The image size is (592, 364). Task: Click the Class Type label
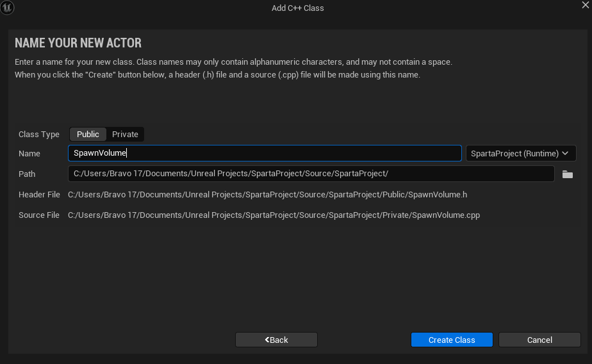[x=39, y=135]
